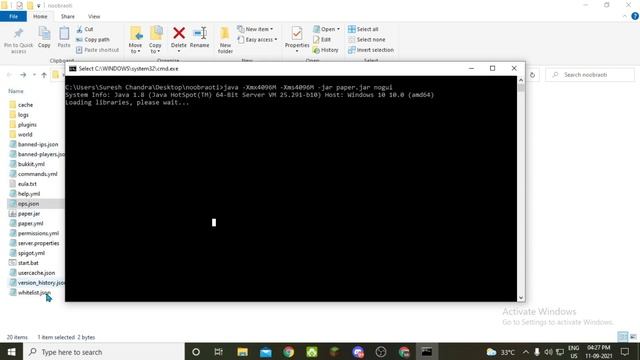The image size is (640, 360).
Task: Select paper.jar file
Action: [x=24, y=213]
